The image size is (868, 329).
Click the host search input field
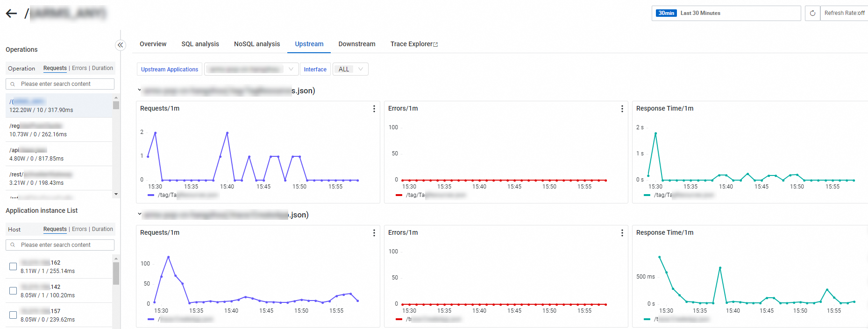(x=64, y=245)
